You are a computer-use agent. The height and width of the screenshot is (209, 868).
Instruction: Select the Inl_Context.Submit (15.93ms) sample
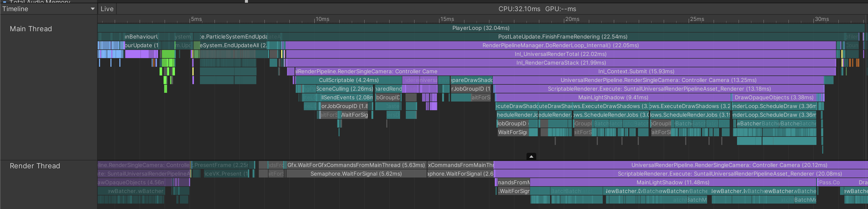636,71
